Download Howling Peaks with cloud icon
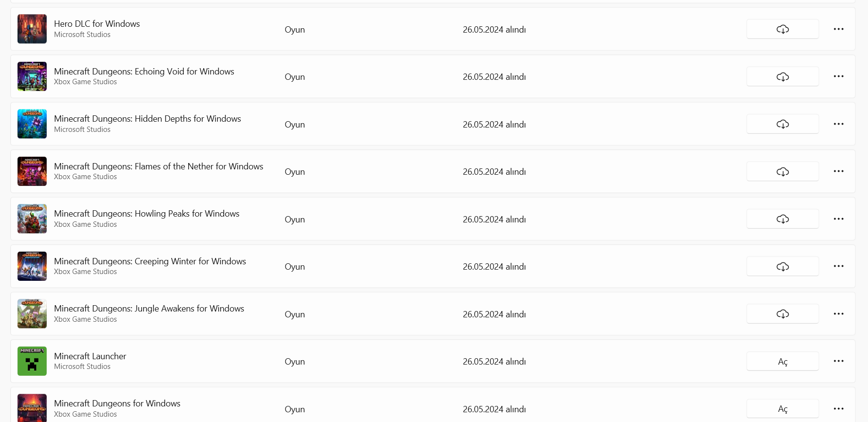868x422 pixels. 782,219
